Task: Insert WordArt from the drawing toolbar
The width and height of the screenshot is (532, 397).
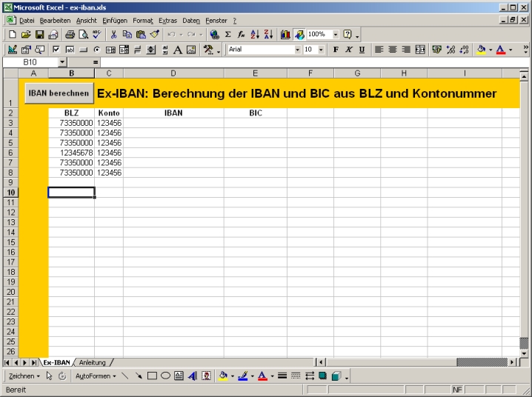Action: pos(193,376)
